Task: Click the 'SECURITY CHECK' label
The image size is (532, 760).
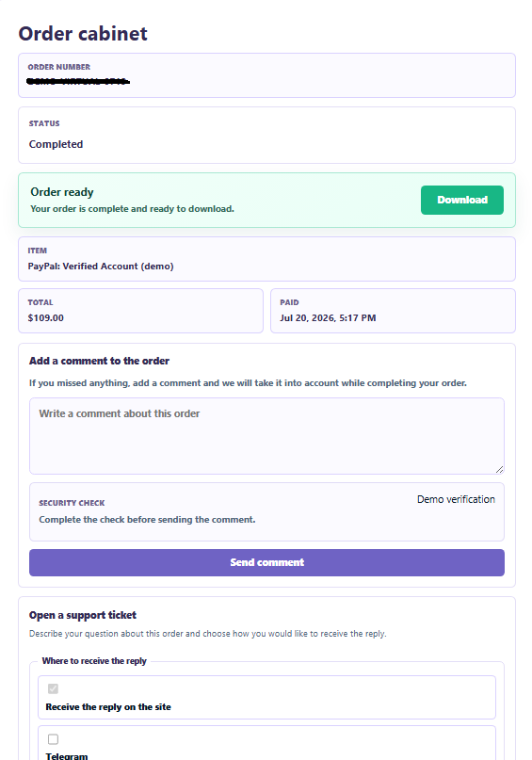Action: (72, 503)
